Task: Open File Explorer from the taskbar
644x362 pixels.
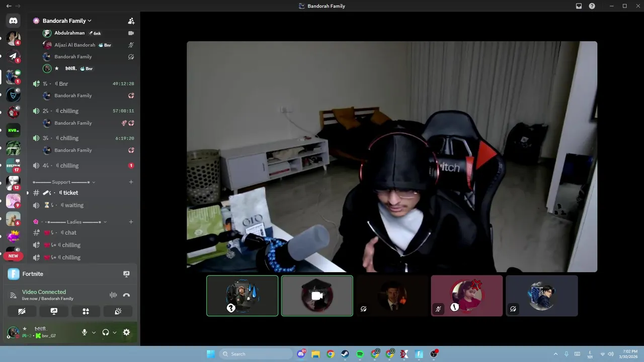Action: (x=315, y=354)
